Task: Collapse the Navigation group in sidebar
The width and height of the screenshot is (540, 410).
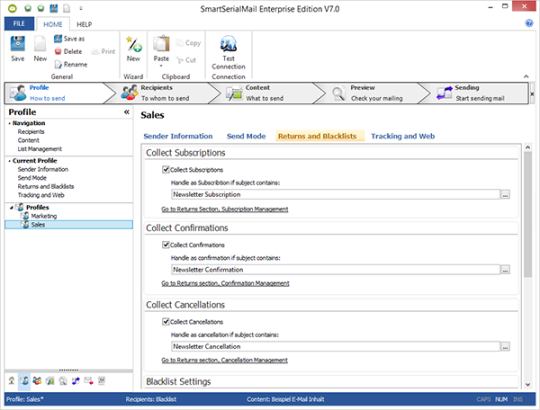Action: click(x=9, y=123)
